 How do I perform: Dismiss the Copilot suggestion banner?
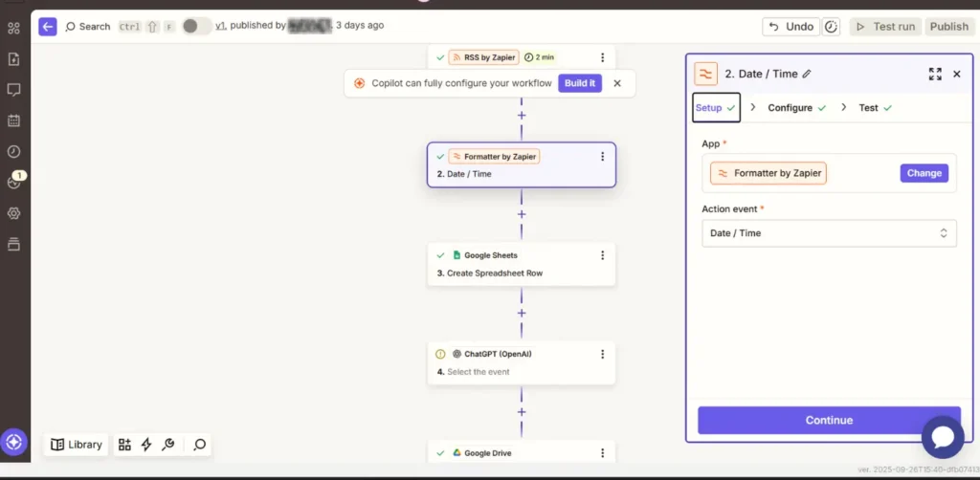tap(617, 83)
